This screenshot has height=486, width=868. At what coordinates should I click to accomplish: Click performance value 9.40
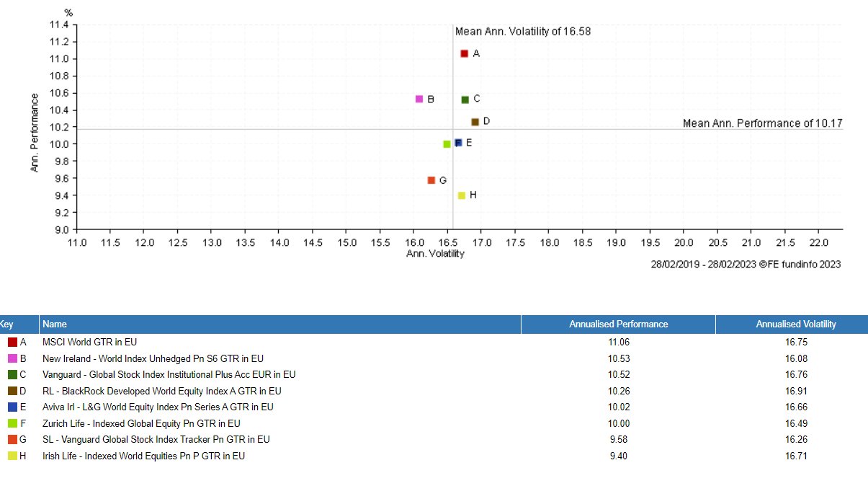coord(619,456)
